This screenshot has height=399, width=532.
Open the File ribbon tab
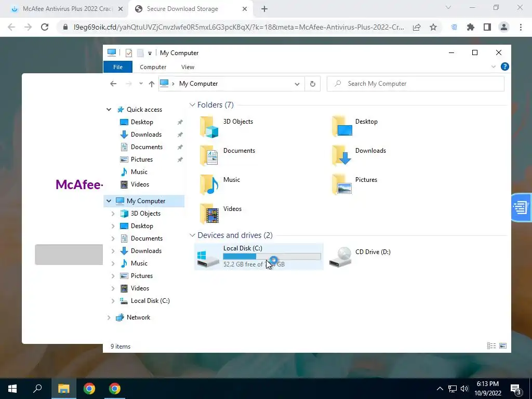coord(118,67)
